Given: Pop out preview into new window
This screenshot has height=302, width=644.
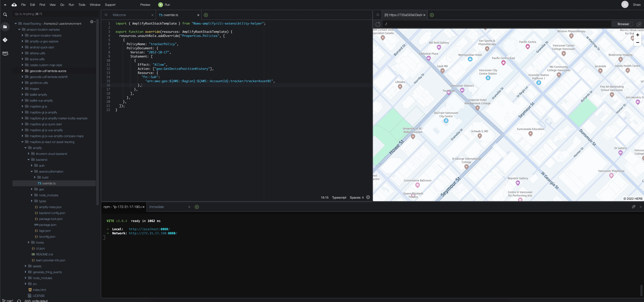Looking at the screenshot, I should point(639,24).
